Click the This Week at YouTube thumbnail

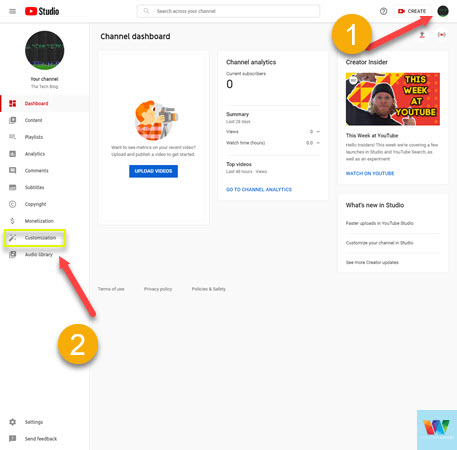coord(393,99)
